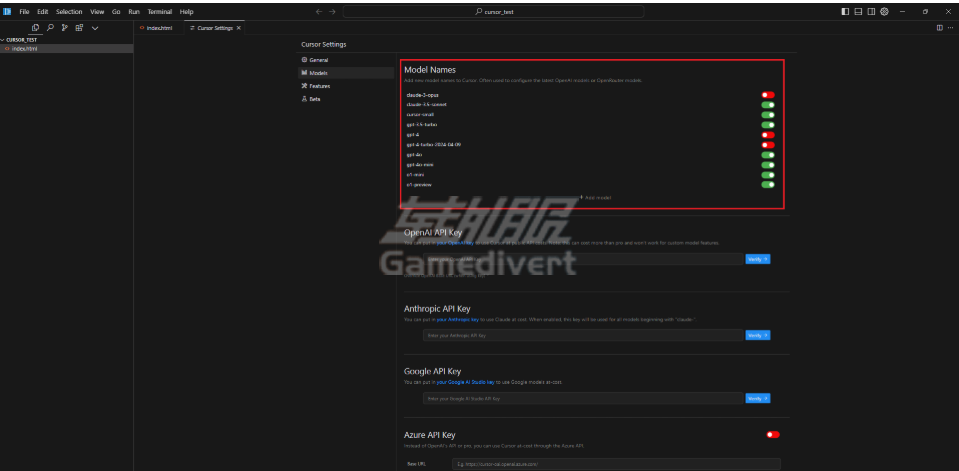Open the Search view icon
The width and height of the screenshot is (959, 471).
click(50, 28)
